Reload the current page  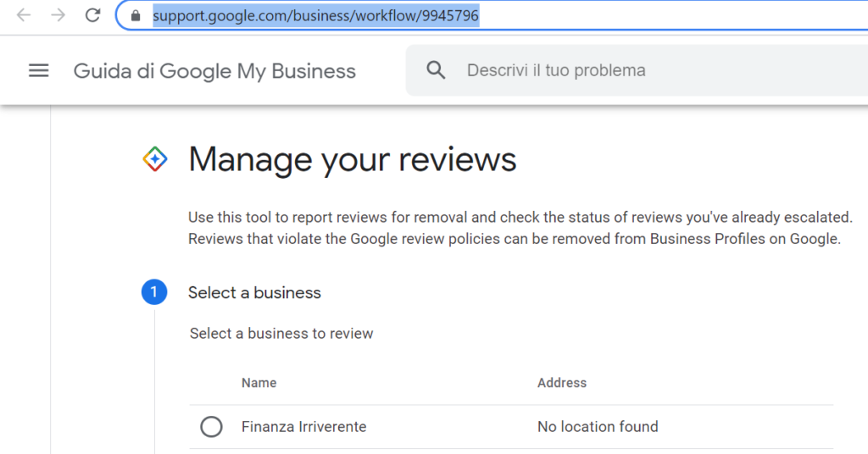pos(93,15)
